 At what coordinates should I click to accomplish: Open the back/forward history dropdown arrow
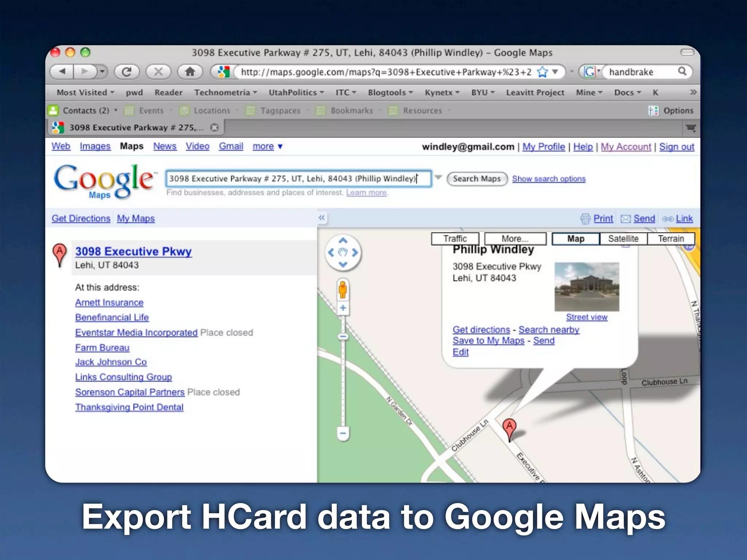(102, 71)
